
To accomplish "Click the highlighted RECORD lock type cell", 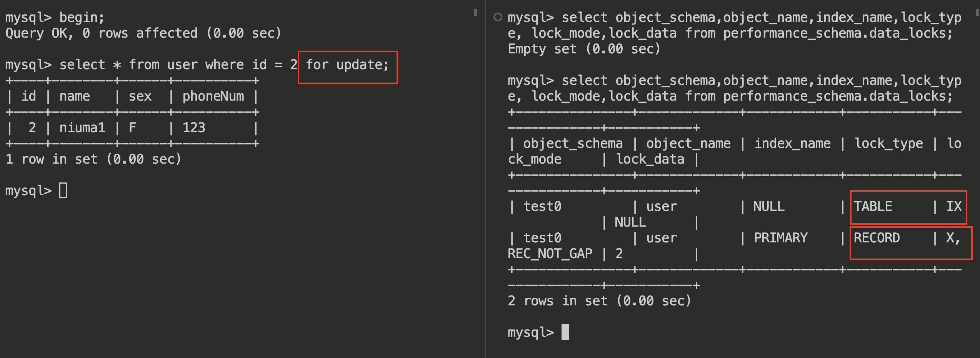I will (x=877, y=238).
